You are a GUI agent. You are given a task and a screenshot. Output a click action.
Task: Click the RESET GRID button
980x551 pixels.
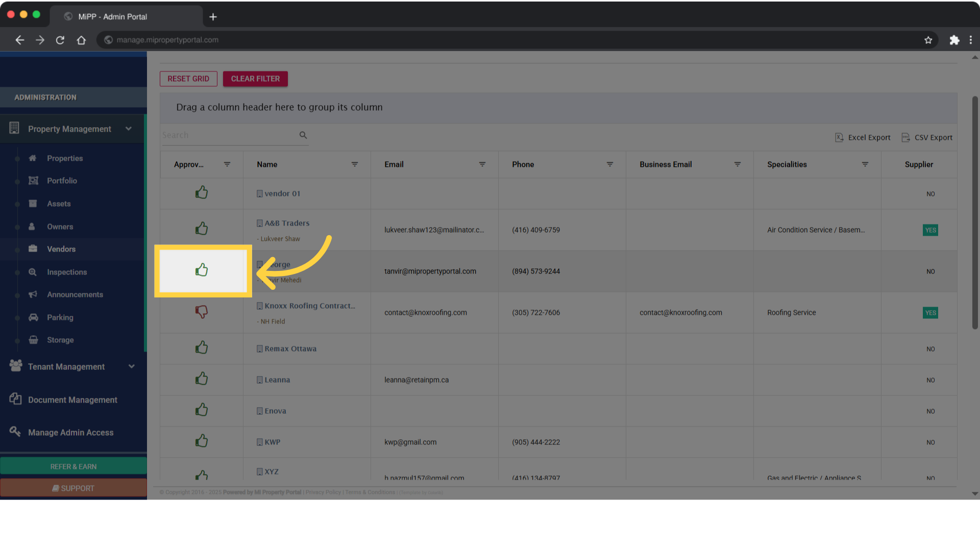pos(188,79)
